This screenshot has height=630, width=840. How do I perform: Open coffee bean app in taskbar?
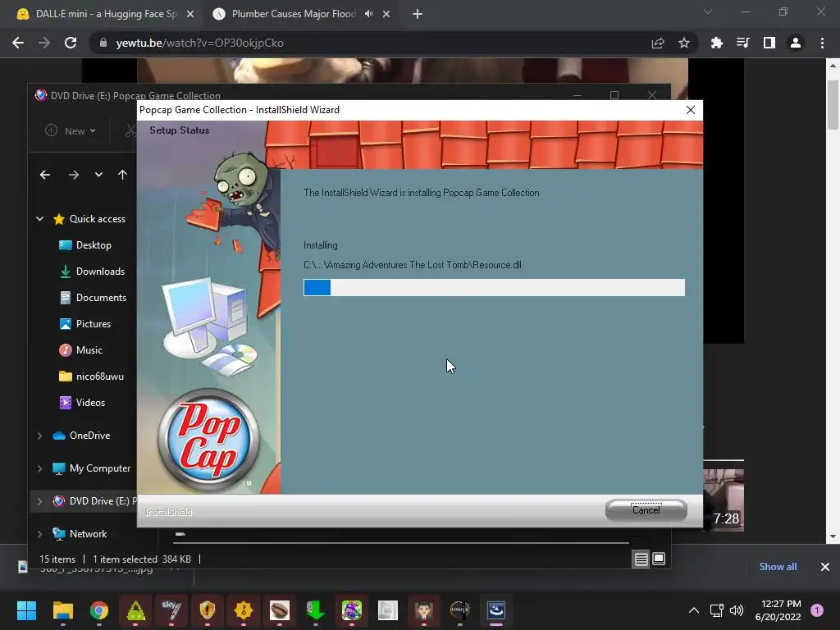pos(280,610)
